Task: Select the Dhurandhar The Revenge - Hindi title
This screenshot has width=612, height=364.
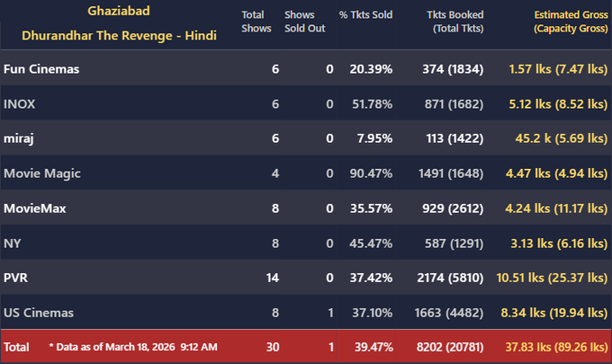Action: (119, 35)
